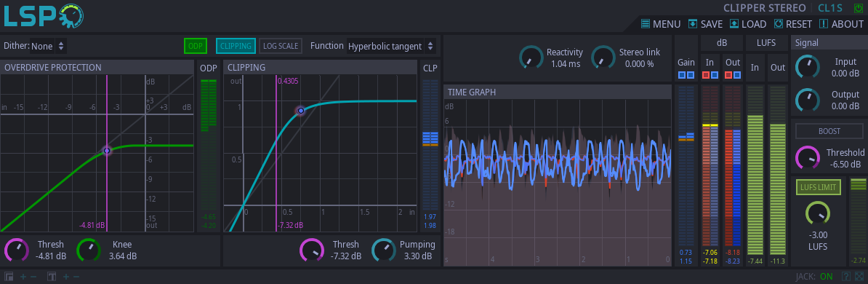Toggle the red square under dB In
Viewport: 868px width, 284px height.
pyautogui.click(x=706, y=75)
